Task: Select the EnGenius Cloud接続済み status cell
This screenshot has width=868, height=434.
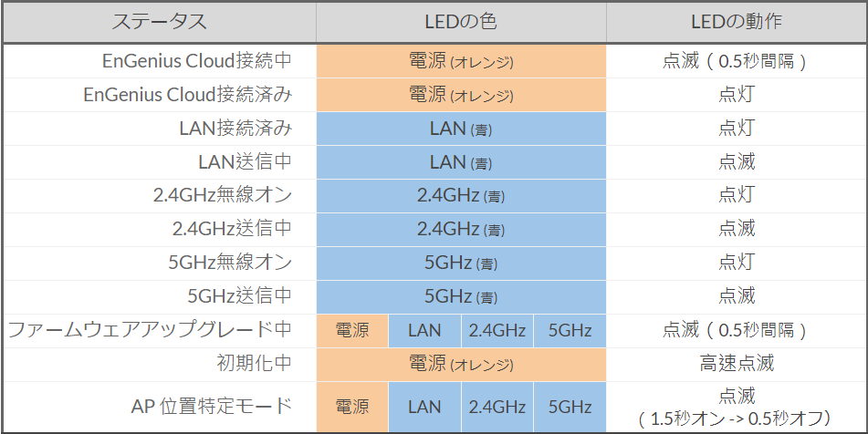Action: pyautogui.click(x=187, y=95)
